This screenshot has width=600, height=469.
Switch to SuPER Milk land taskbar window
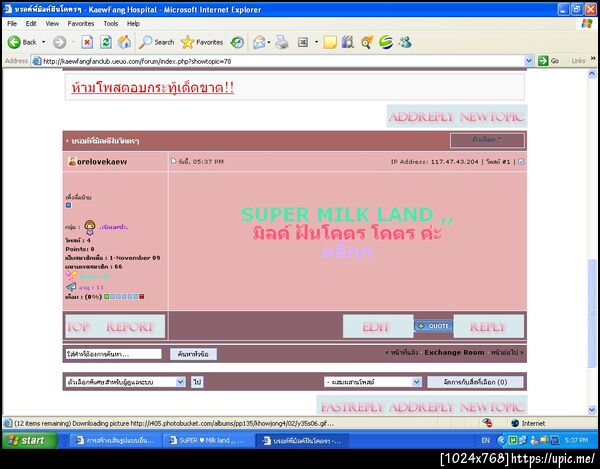[208, 440]
